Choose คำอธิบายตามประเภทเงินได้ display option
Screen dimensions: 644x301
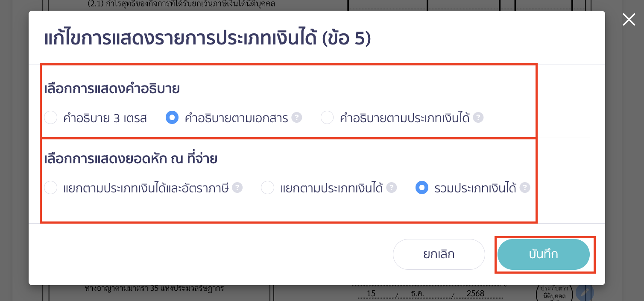327,118
